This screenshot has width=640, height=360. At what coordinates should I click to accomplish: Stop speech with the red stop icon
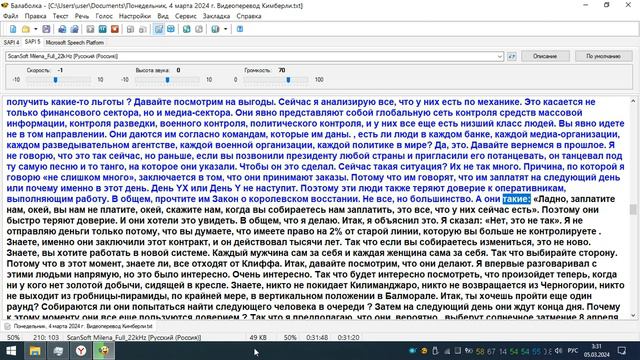[x=115, y=29]
